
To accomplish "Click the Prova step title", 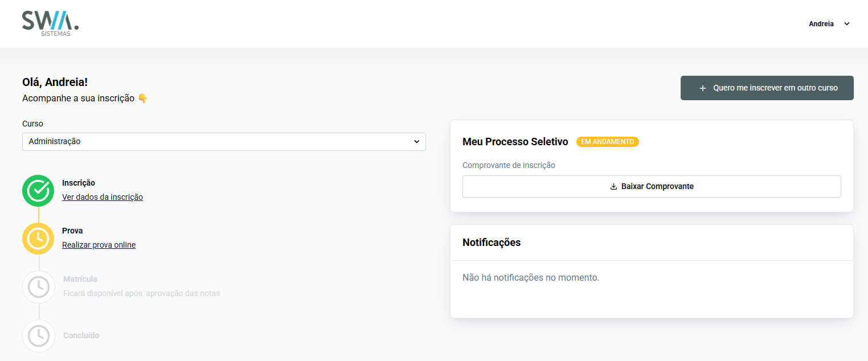I will click(72, 231).
